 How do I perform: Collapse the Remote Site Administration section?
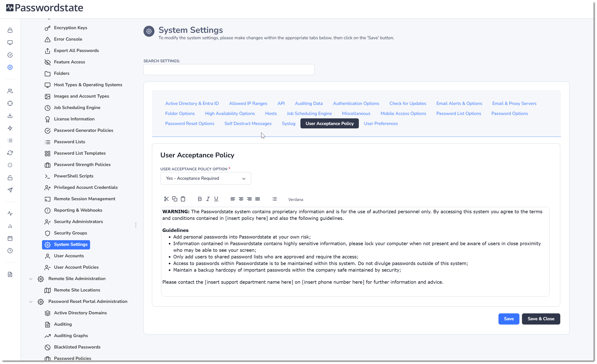click(x=31, y=279)
